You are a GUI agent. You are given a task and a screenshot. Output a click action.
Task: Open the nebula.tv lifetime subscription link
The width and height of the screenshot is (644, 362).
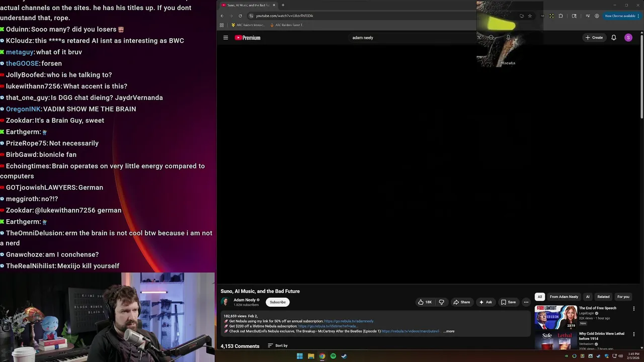328,326
